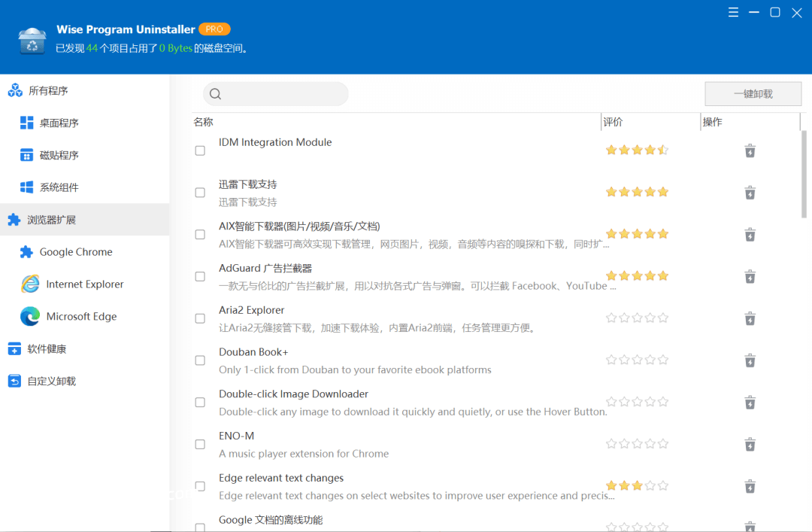
Task: Click the 一键卸载 button
Action: [752, 93]
